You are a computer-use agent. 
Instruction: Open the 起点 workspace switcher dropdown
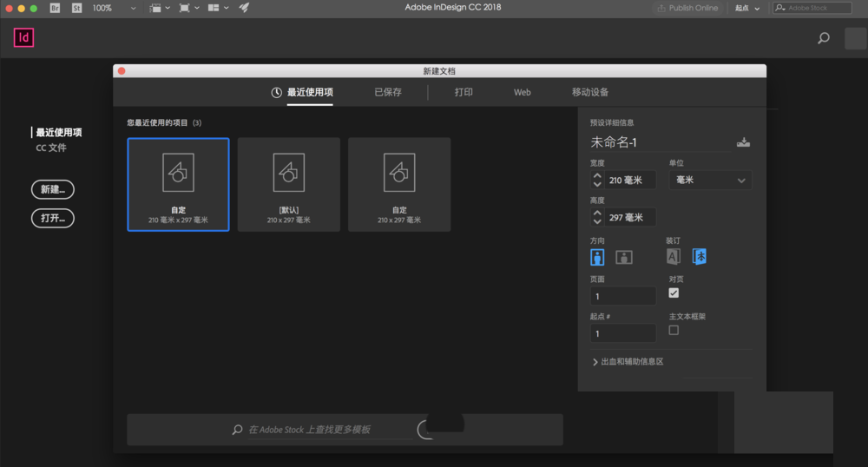coord(747,8)
